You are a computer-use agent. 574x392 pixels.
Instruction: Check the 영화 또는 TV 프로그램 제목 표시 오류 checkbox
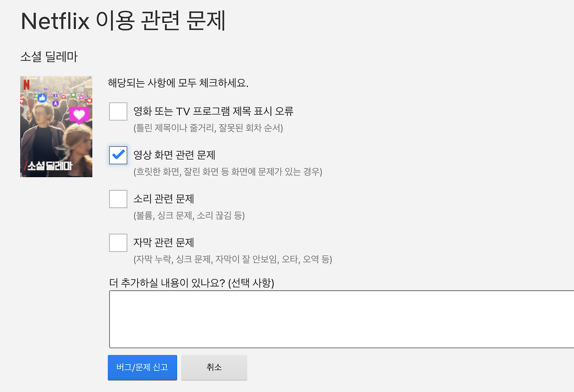[118, 111]
